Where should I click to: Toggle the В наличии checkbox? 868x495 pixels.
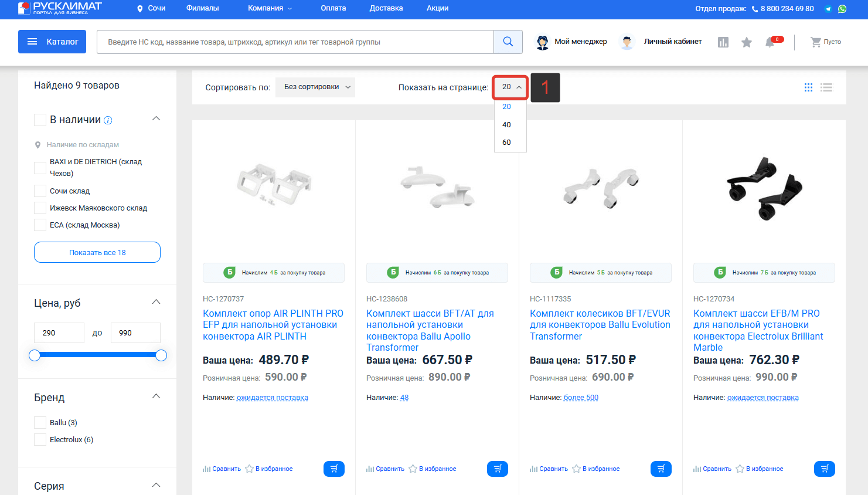[40, 120]
